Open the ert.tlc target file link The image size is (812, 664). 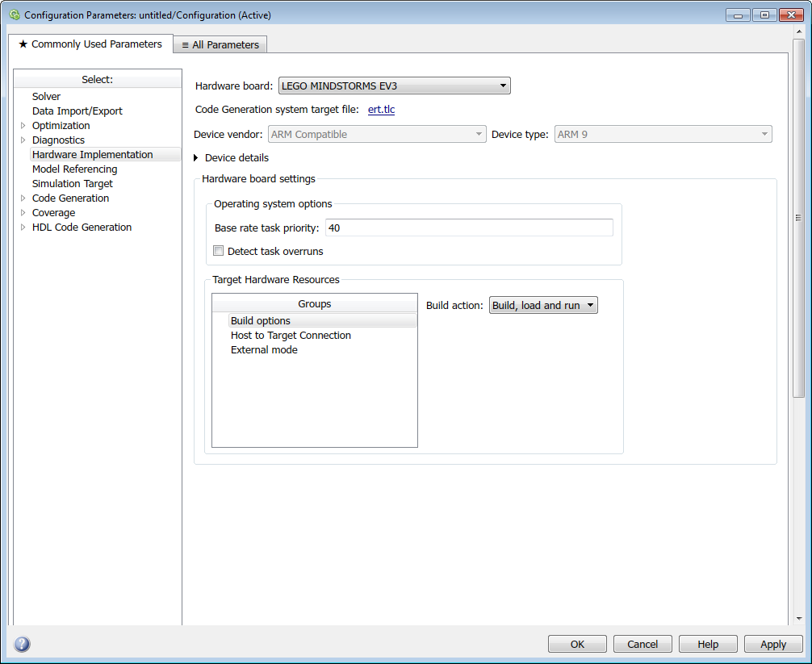coord(381,110)
